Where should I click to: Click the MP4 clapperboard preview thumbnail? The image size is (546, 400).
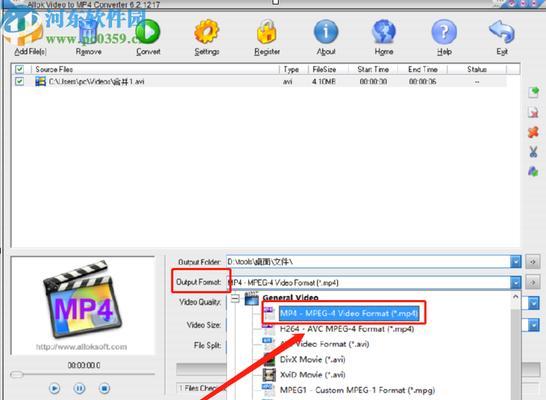83,299
